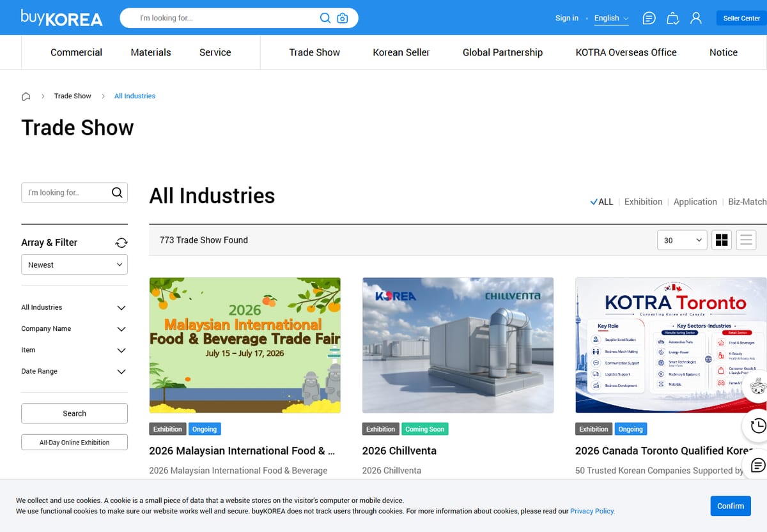Open Notice menu
The width and height of the screenshot is (767, 532).
[x=724, y=52]
